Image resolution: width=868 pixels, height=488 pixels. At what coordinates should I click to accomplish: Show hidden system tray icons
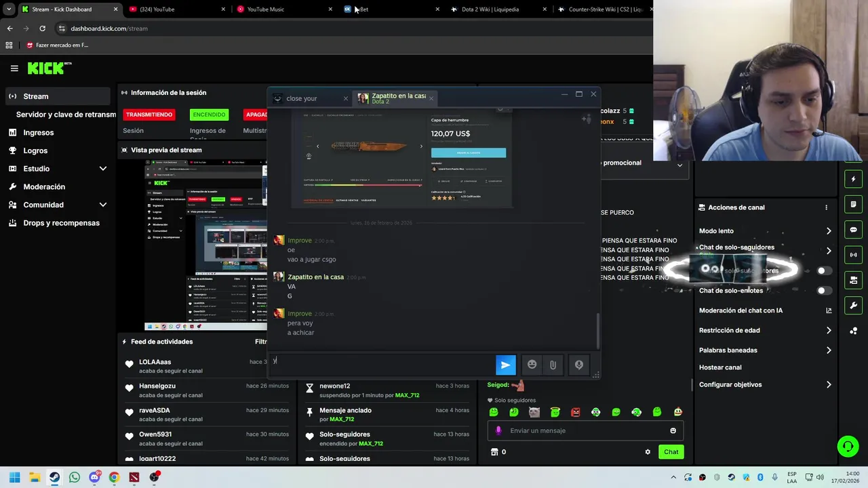pyautogui.click(x=674, y=477)
